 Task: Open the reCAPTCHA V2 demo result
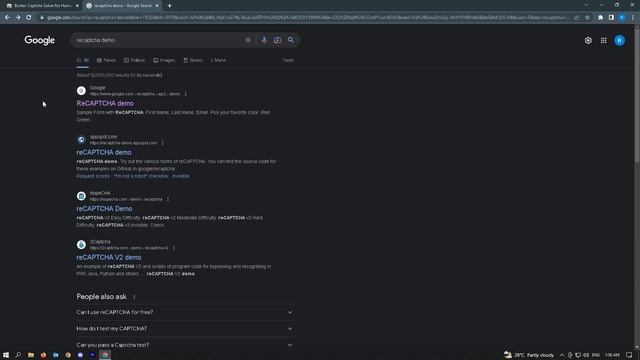(109, 258)
